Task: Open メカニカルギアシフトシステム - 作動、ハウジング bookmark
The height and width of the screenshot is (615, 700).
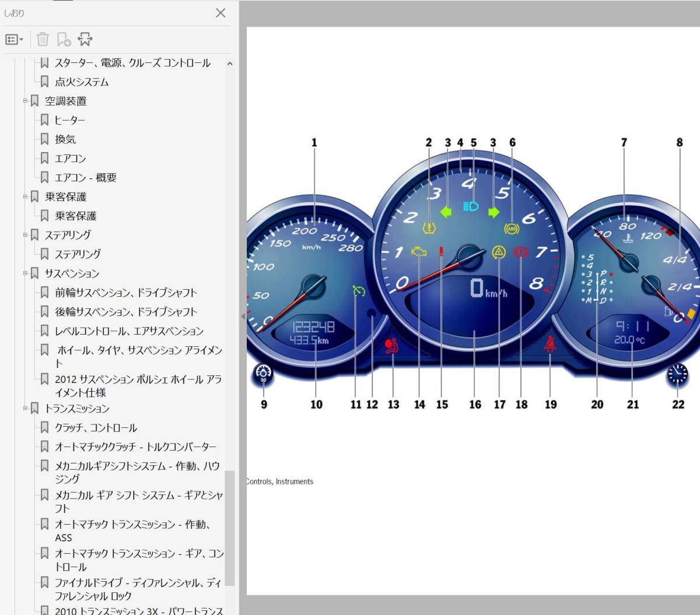Action: (x=138, y=472)
